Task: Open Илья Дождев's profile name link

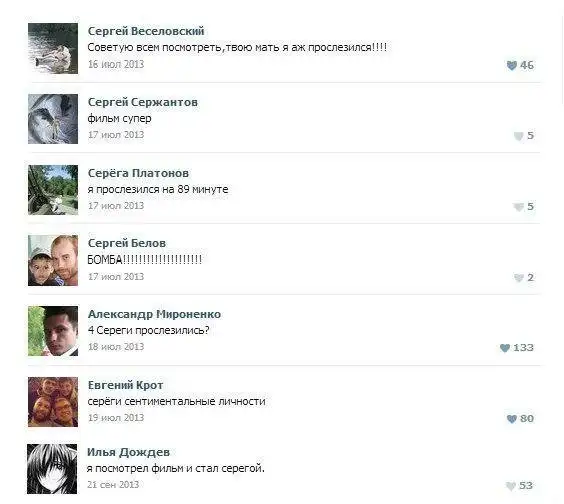Action: [128, 452]
